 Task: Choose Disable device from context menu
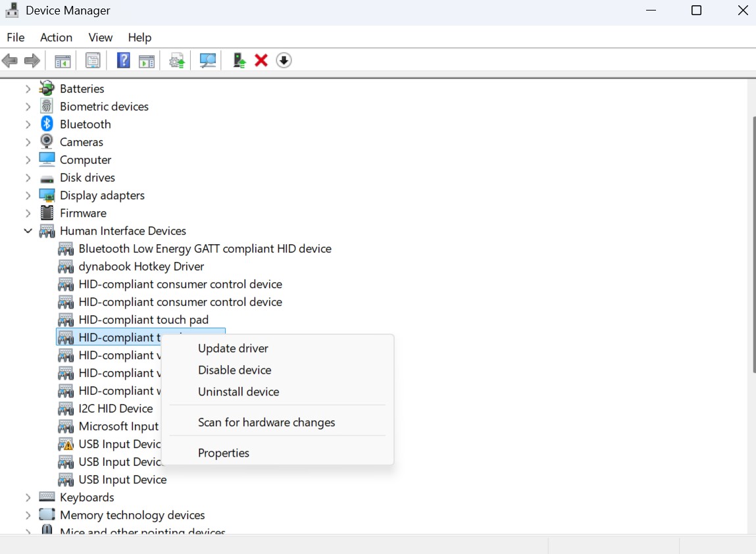(x=277, y=370)
